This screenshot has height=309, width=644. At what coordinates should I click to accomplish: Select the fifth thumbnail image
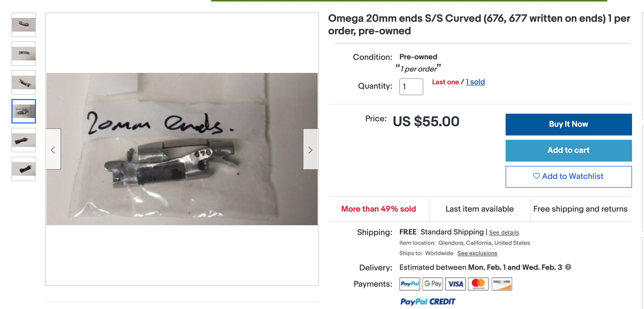[24, 140]
